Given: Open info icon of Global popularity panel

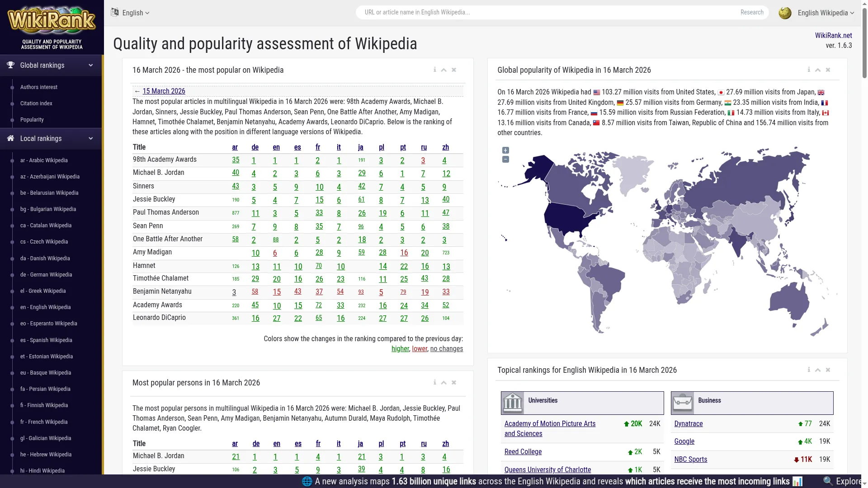Looking at the screenshot, I should [x=809, y=70].
